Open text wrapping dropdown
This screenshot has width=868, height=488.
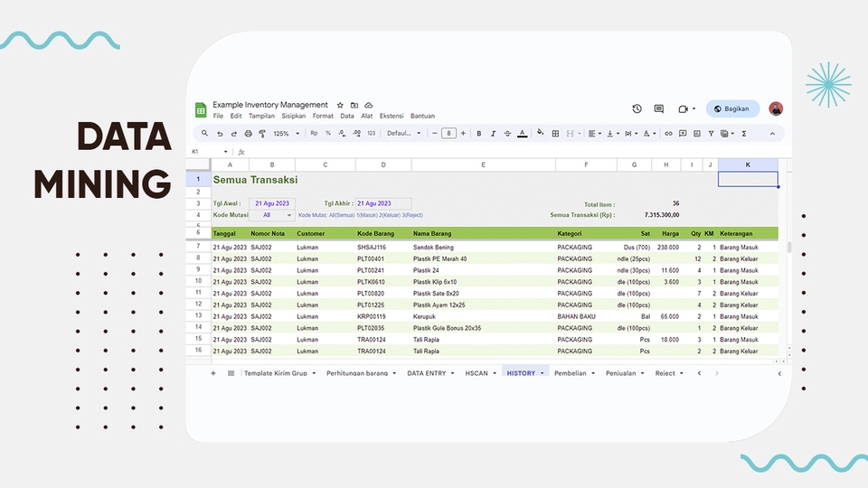click(631, 134)
